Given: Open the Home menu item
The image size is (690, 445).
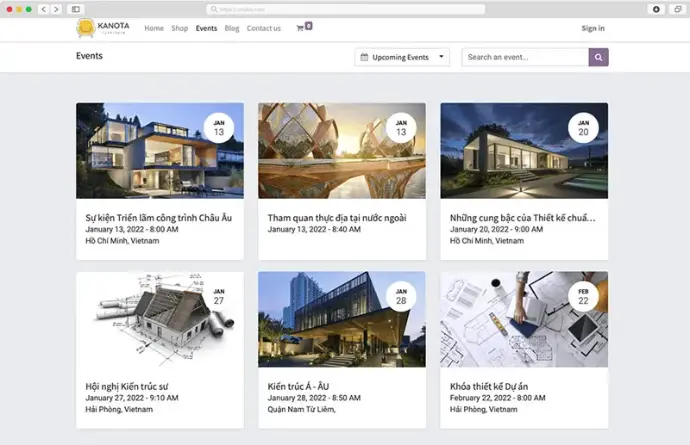Looking at the screenshot, I should (x=154, y=28).
